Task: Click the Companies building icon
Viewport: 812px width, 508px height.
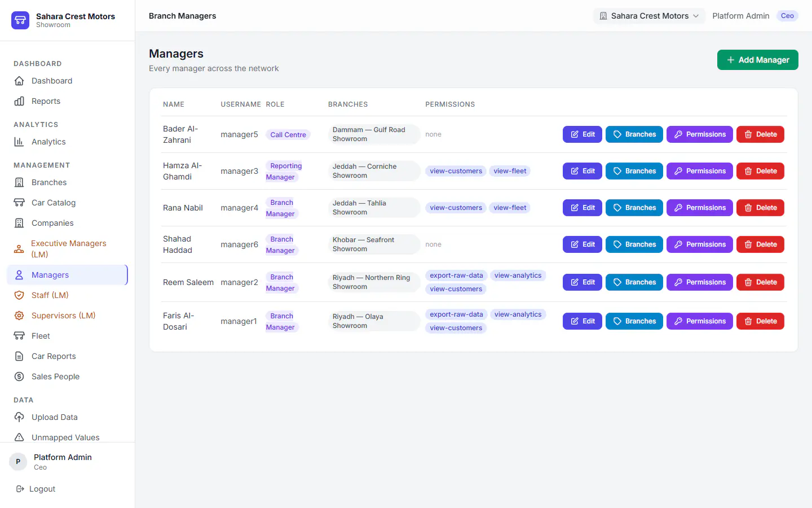Action: tap(19, 223)
